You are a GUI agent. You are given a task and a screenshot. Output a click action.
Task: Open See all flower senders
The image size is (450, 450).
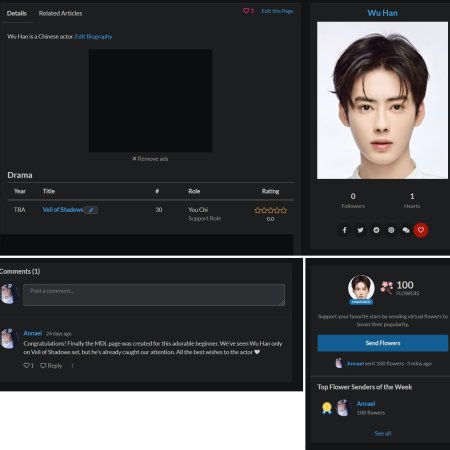pos(383,434)
